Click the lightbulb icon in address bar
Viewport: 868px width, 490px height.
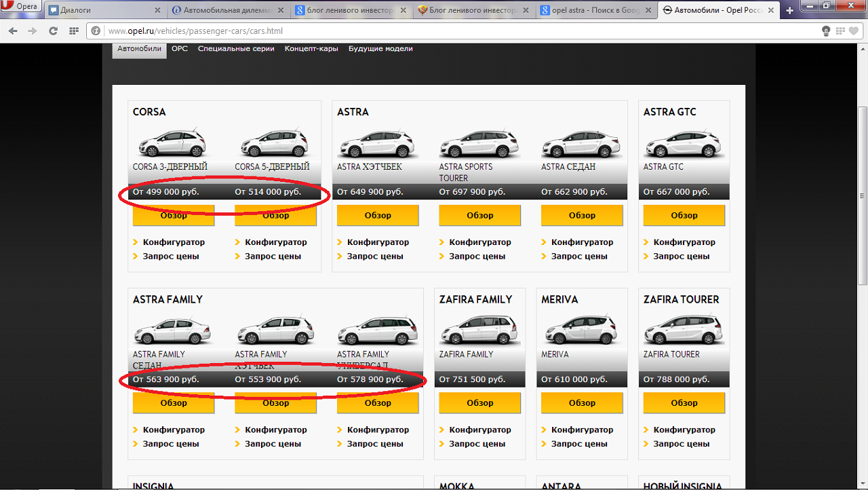click(826, 31)
